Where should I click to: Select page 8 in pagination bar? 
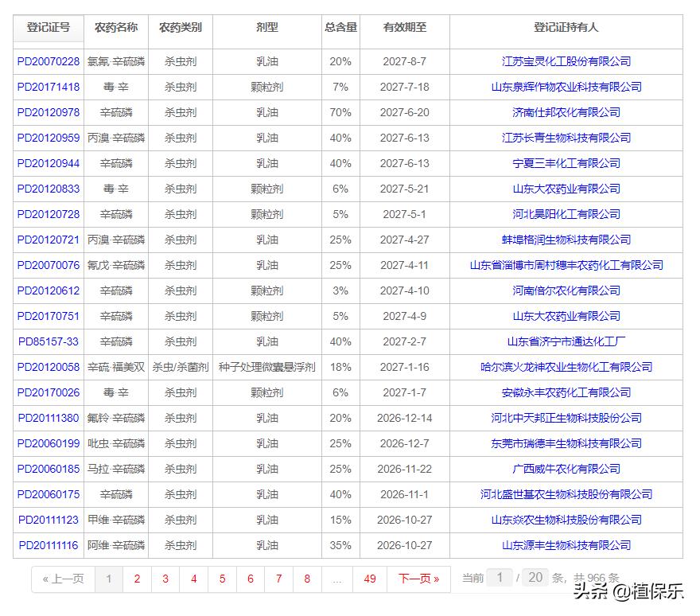307,579
